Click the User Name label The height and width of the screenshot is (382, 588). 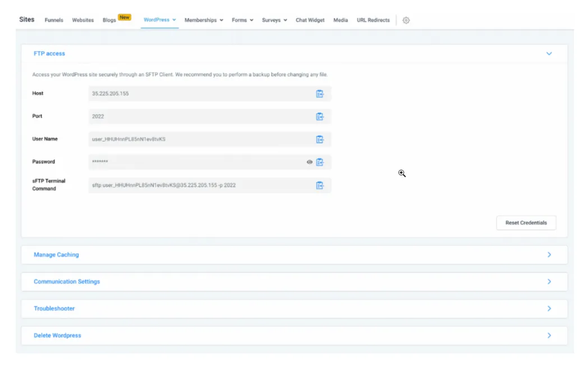pos(45,139)
